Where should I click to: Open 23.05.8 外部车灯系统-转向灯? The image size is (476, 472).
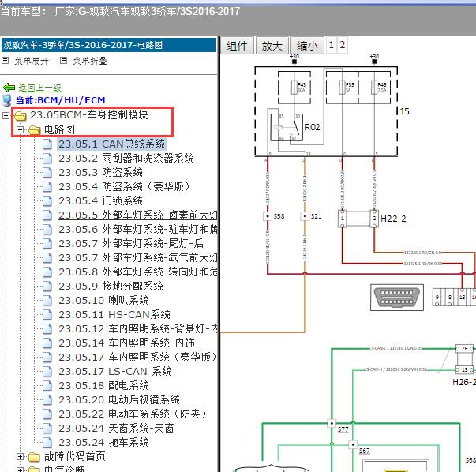(138, 272)
